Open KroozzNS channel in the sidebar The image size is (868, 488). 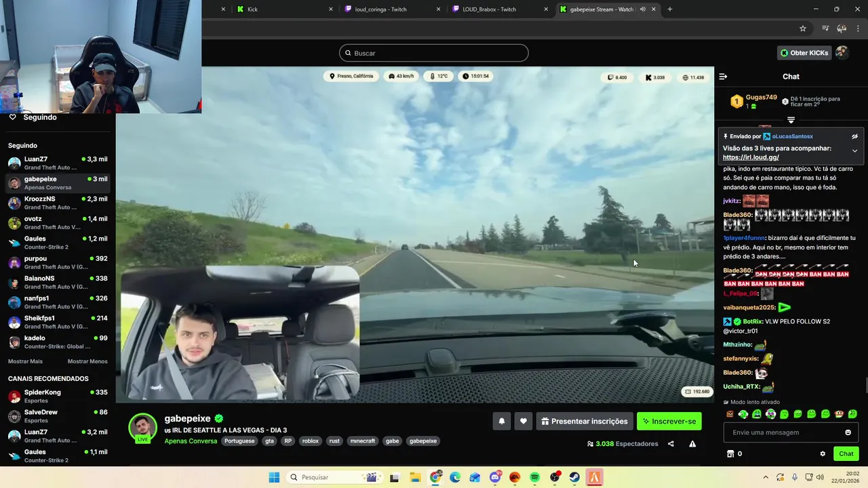point(58,203)
